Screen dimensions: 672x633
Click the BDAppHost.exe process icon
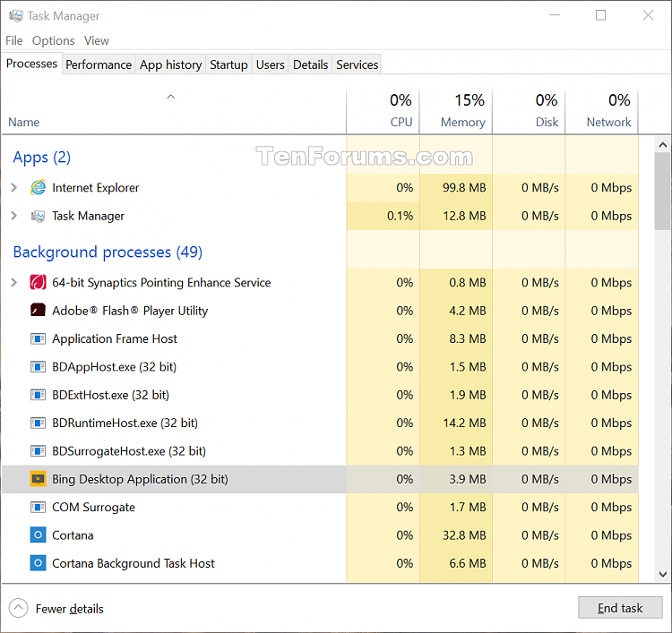tap(39, 367)
